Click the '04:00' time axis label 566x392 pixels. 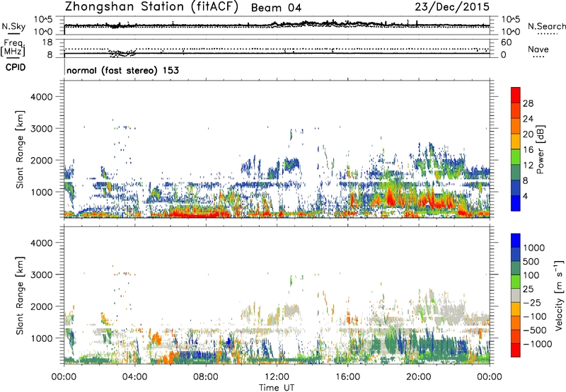click(x=134, y=377)
